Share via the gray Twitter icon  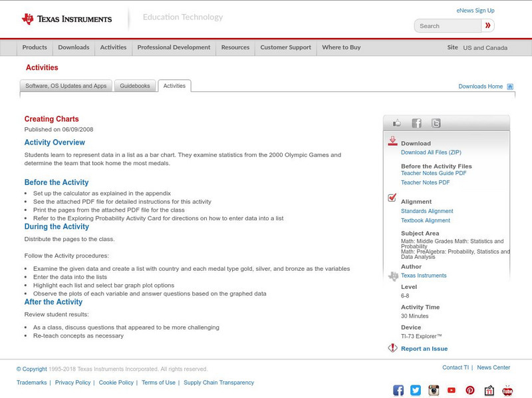click(x=436, y=123)
